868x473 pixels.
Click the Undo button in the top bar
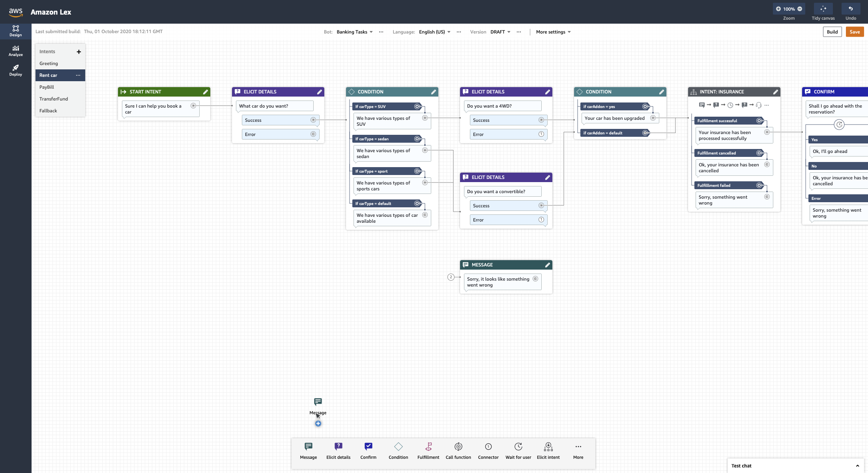851,9
